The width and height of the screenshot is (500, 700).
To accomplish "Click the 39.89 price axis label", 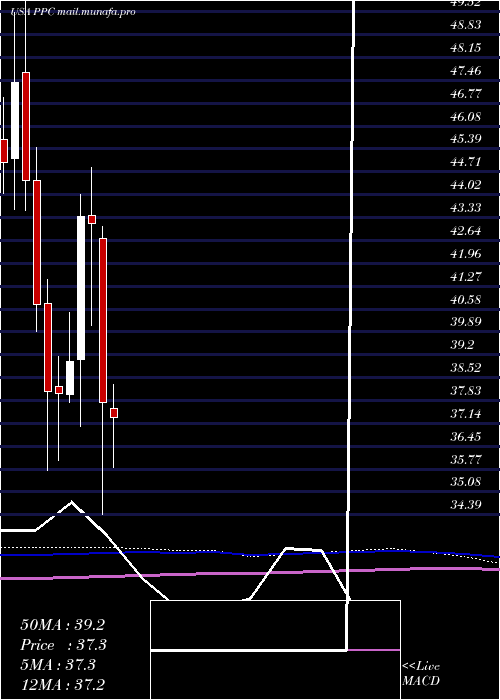I will pyautogui.click(x=465, y=322).
